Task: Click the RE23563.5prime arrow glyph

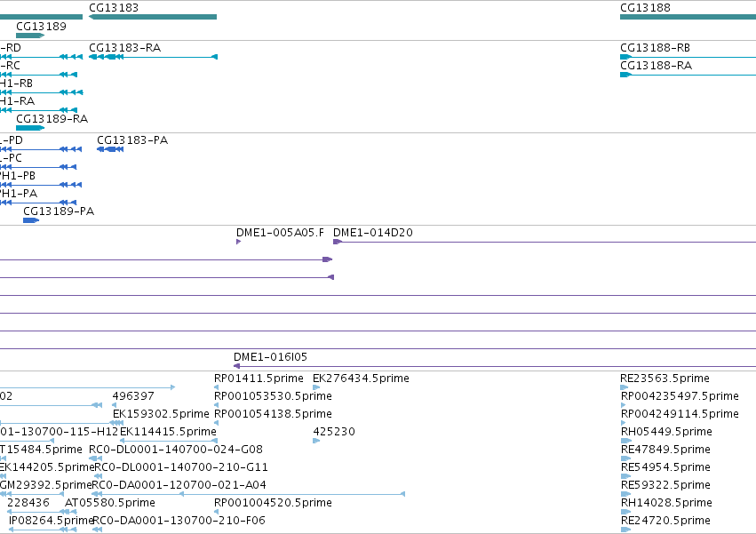Action: tap(624, 387)
